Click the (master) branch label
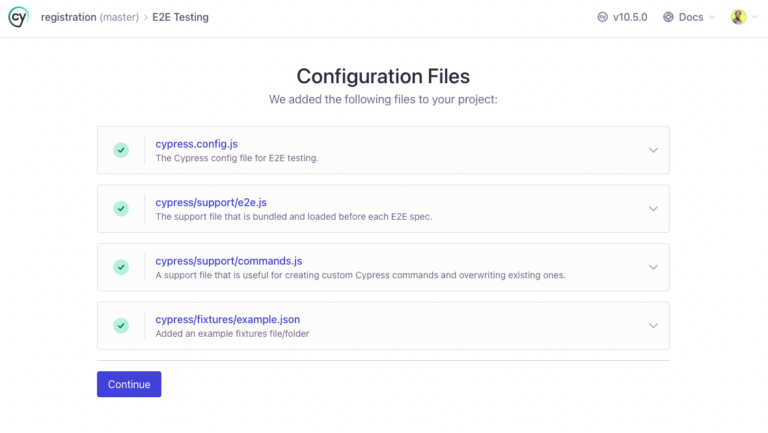This screenshot has width=768, height=433. point(120,17)
